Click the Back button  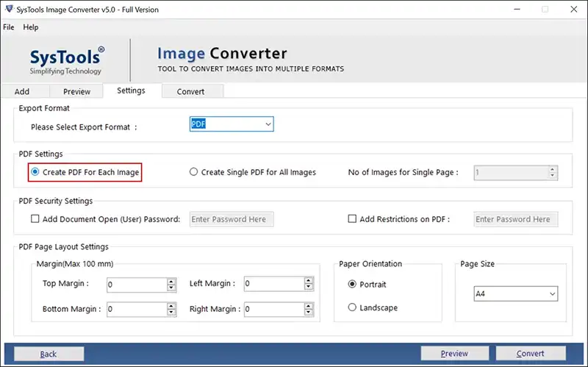pyautogui.click(x=49, y=354)
